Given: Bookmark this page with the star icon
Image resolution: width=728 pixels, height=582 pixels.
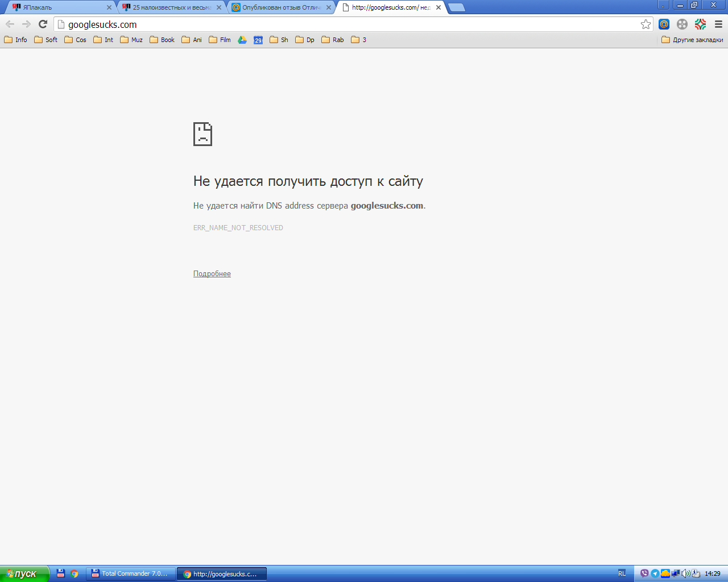Looking at the screenshot, I should coord(646,24).
